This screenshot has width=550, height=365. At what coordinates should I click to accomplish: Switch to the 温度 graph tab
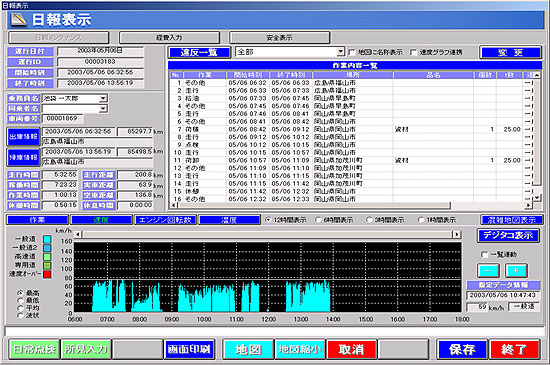point(230,220)
